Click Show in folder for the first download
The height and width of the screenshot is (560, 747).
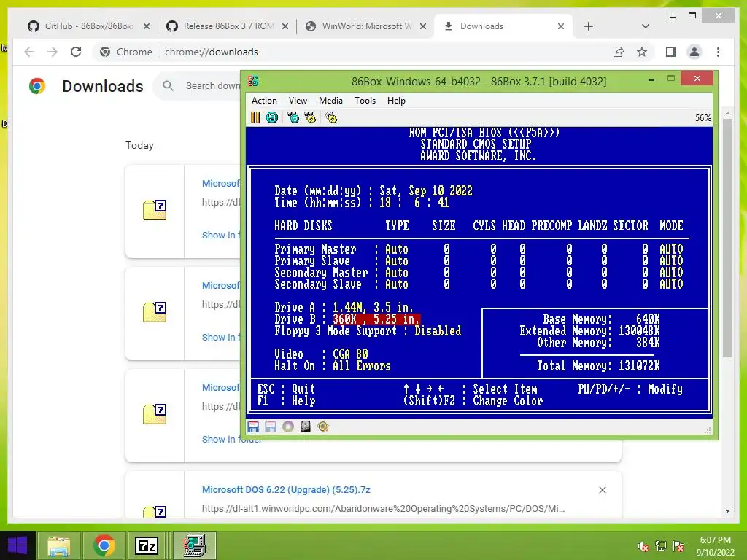point(222,236)
